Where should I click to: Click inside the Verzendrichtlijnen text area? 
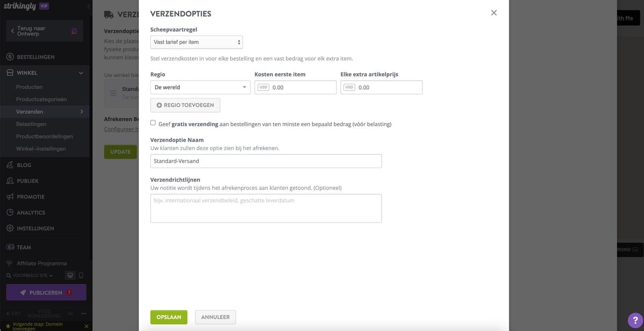(x=266, y=208)
